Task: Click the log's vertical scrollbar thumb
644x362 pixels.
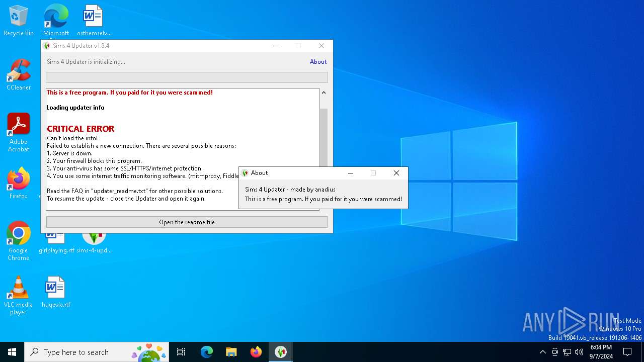Action: point(324,137)
